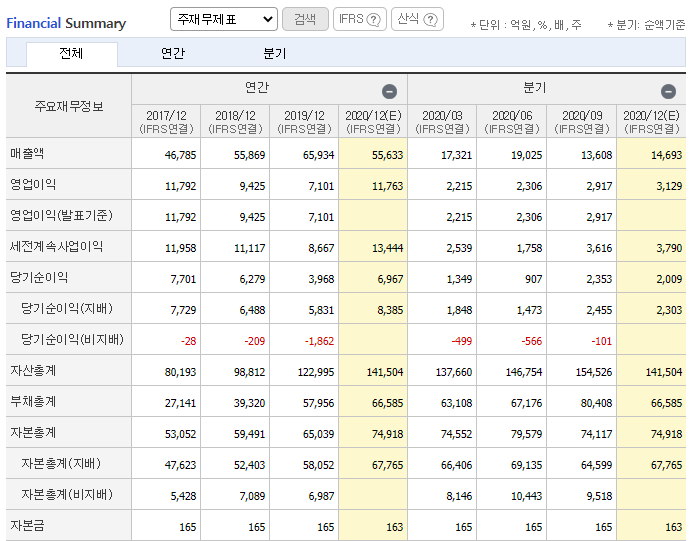
Task: Select the 자산총계 row label
Action: [33, 370]
